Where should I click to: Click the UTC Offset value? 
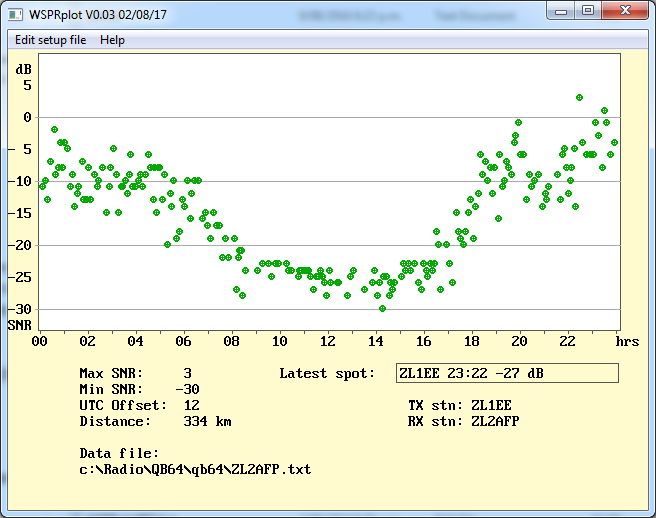point(192,405)
